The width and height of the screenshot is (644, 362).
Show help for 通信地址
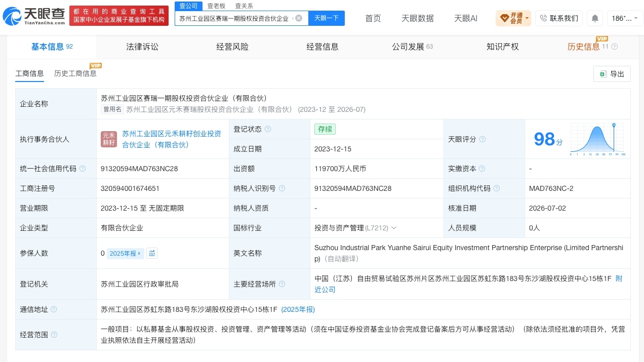point(54,309)
